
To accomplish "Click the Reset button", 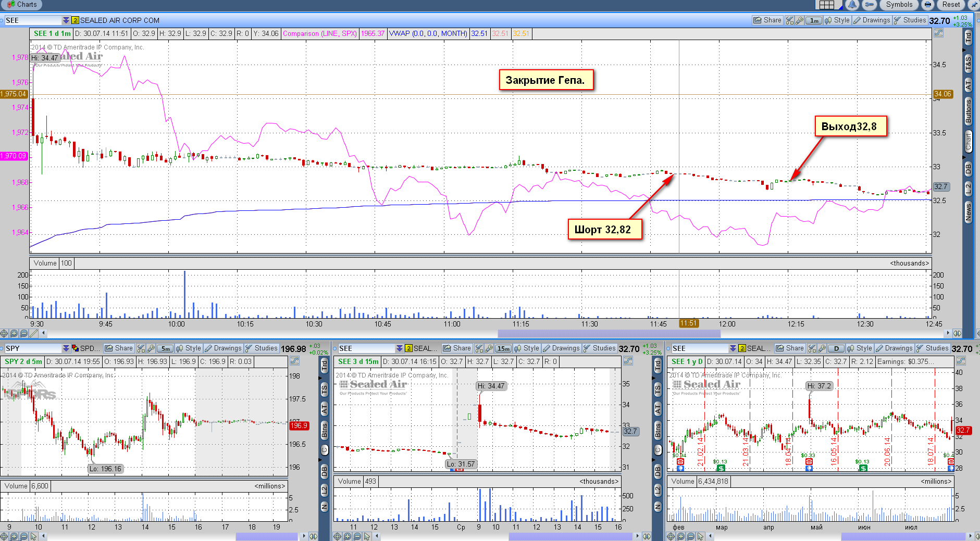I will pyautogui.click(x=951, y=5).
